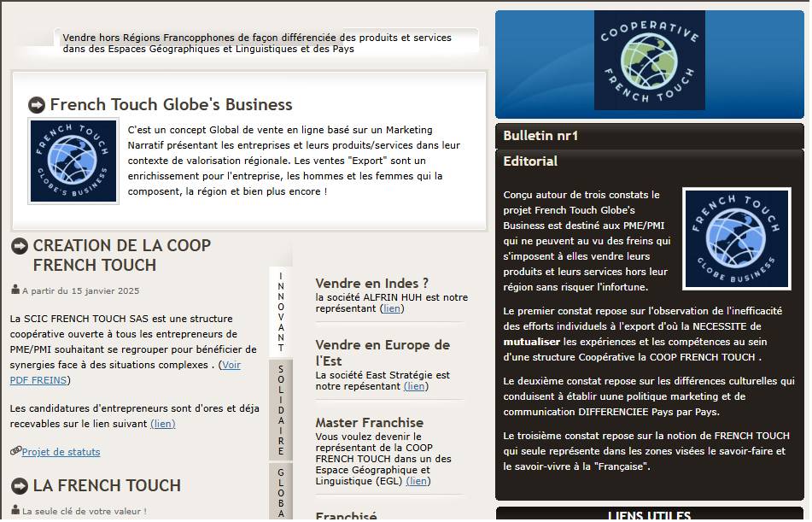This screenshot has height=522, width=812.
Task: Click the 'LA FRENCH TOUCH' heading
Action: pyautogui.click(x=107, y=486)
